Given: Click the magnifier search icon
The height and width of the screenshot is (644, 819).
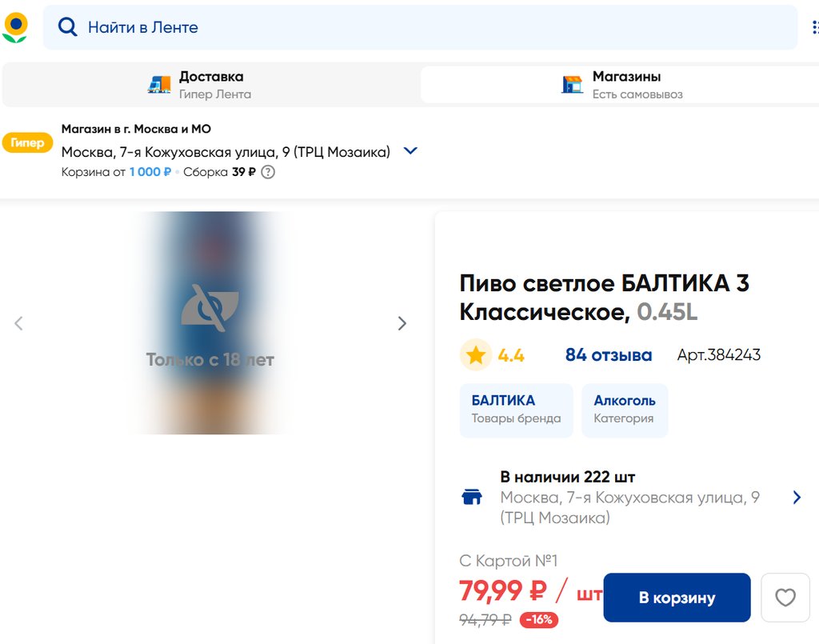Looking at the screenshot, I should pyautogui.click(x=68, y=27).
